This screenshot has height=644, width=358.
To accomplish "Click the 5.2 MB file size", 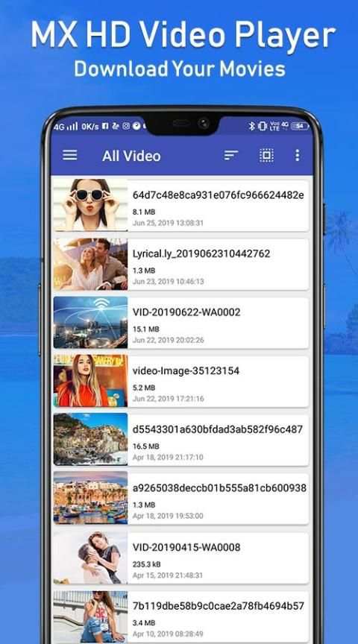I will (x=143, y=388).
